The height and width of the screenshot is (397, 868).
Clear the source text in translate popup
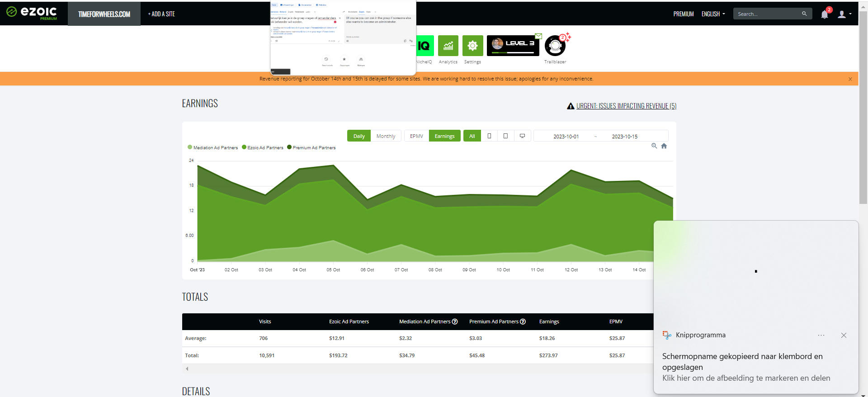click(x=340, y=18)
